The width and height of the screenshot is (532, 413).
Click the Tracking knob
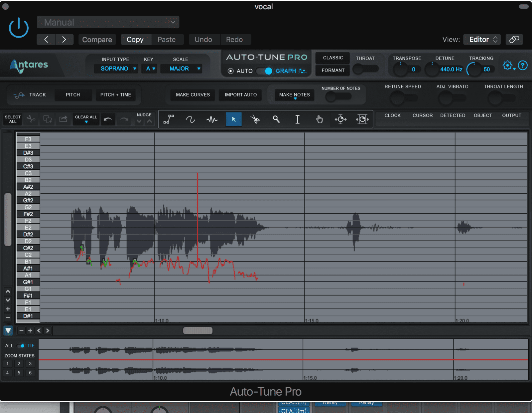click(x=474, y=69)
